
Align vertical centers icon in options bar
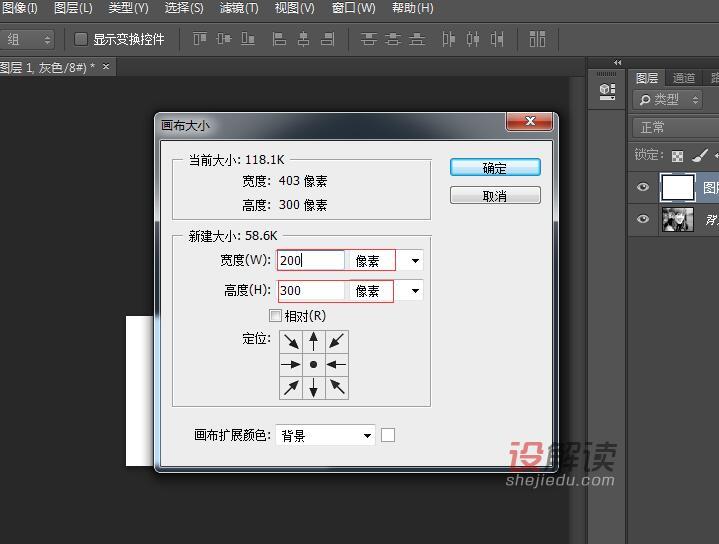[224, 39]
